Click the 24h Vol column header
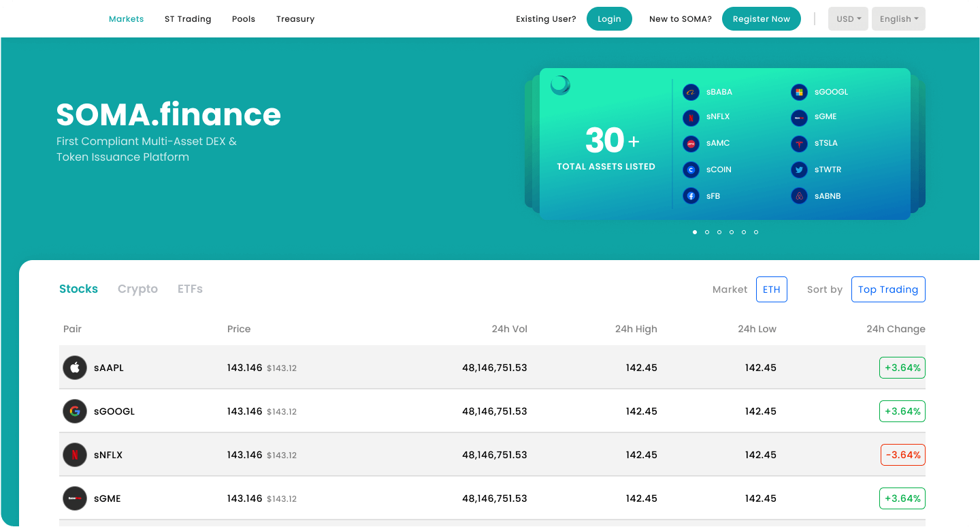Image resolution: width=980 pixels, height=527 pixels. coord(510,329)
